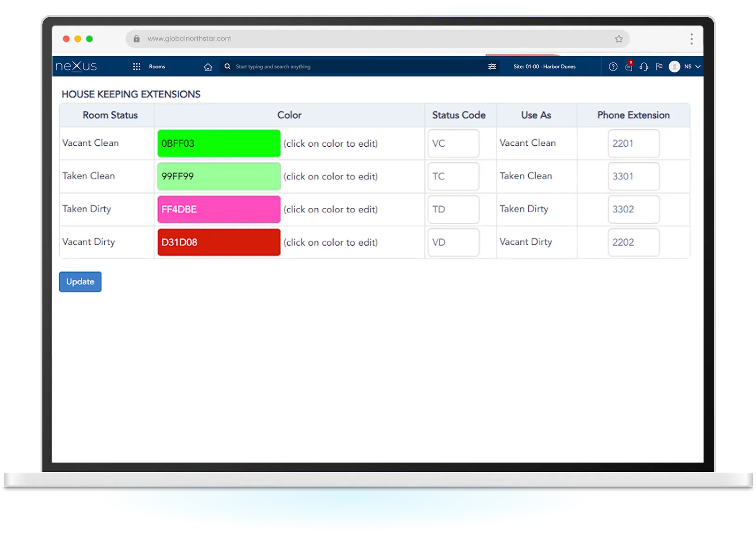The height and width of the screenshot is (541, 756).
Task: Click the Nexus logo
Action: pos(76,66)
